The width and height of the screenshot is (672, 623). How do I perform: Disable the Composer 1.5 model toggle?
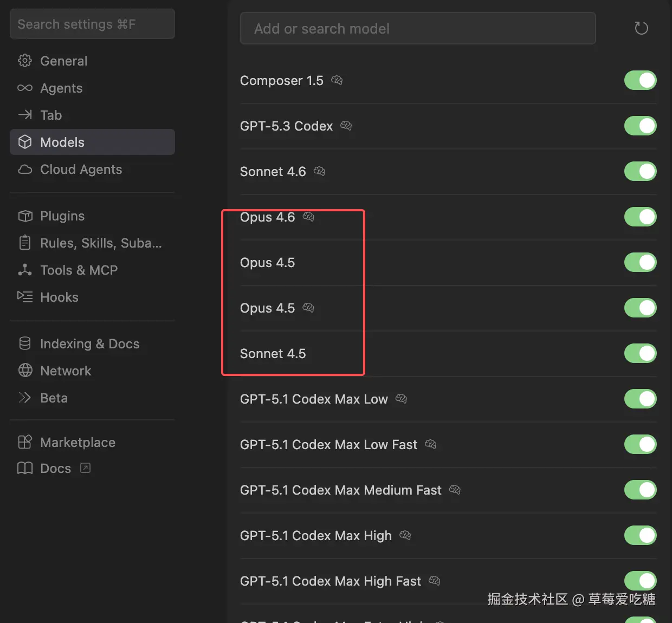641,80
